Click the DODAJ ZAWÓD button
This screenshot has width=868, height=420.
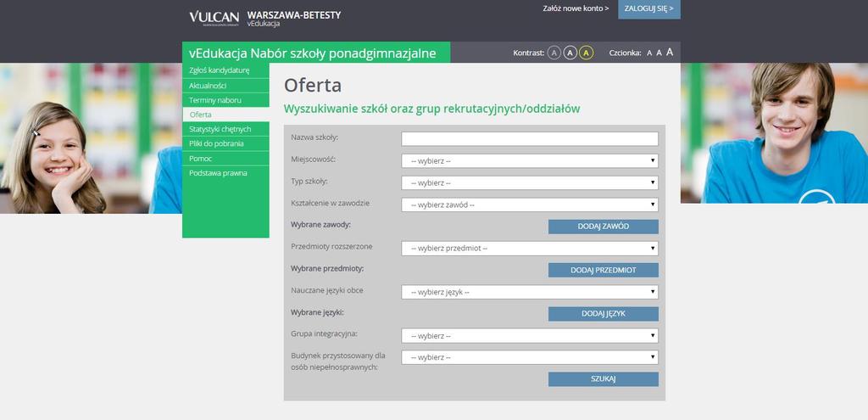pyautogui.click(x=604, y=227)
